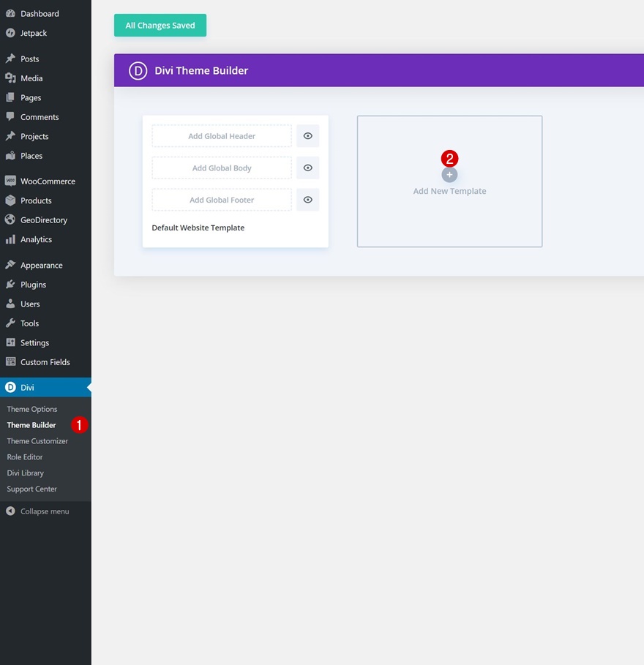Click the Projects pin icon

pyautogui.click(x=10, y=136)
